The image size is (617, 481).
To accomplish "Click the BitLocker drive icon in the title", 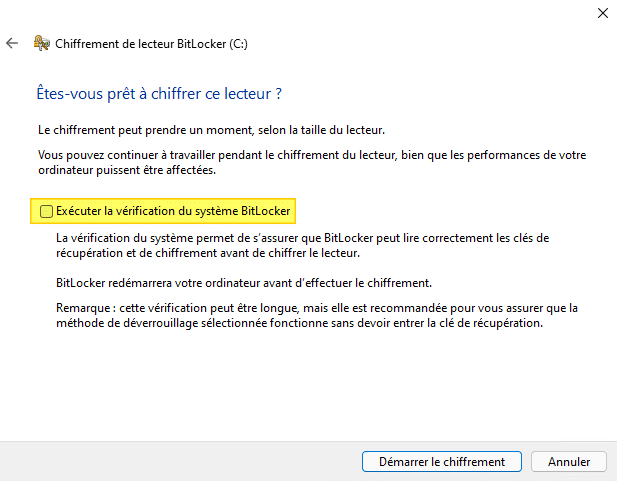I will [x=41, y=43].
